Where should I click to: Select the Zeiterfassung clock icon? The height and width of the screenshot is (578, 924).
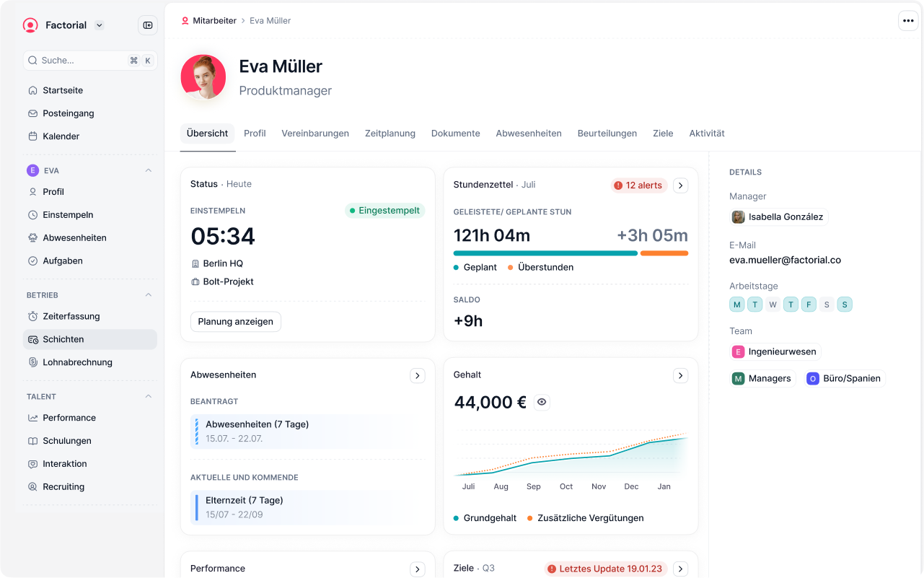pos(32,317)
